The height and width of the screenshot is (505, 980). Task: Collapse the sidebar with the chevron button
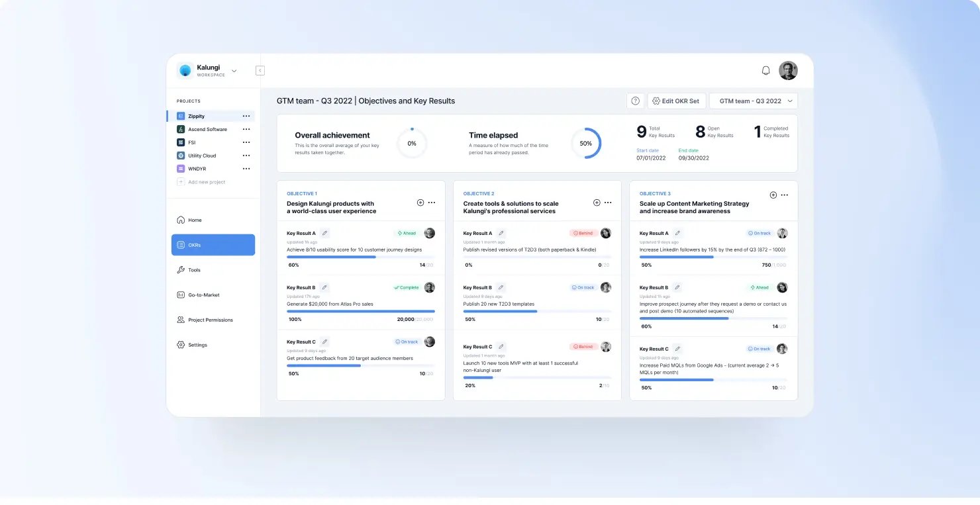coord(260,69)
